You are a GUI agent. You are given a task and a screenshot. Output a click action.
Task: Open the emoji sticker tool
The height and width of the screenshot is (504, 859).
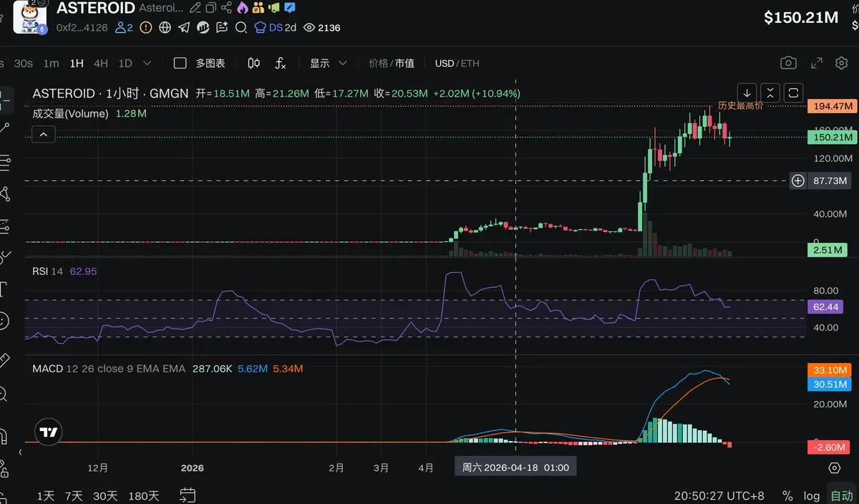4,321
